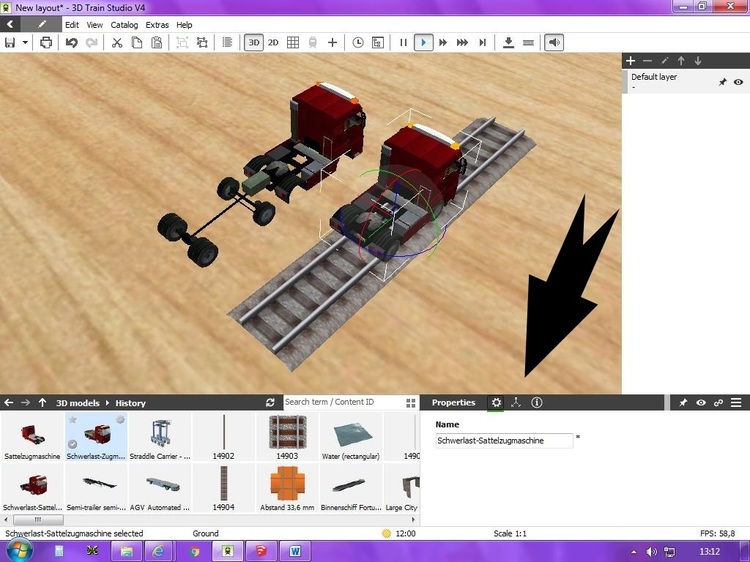The image size is (750, 562).
Task: Open the time clock settings
Action: click(358, 43)
